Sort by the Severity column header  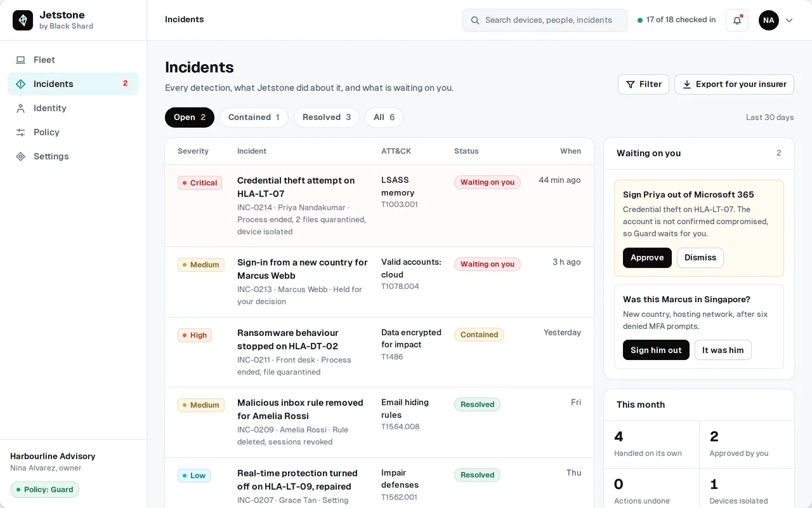click(193, 151)
